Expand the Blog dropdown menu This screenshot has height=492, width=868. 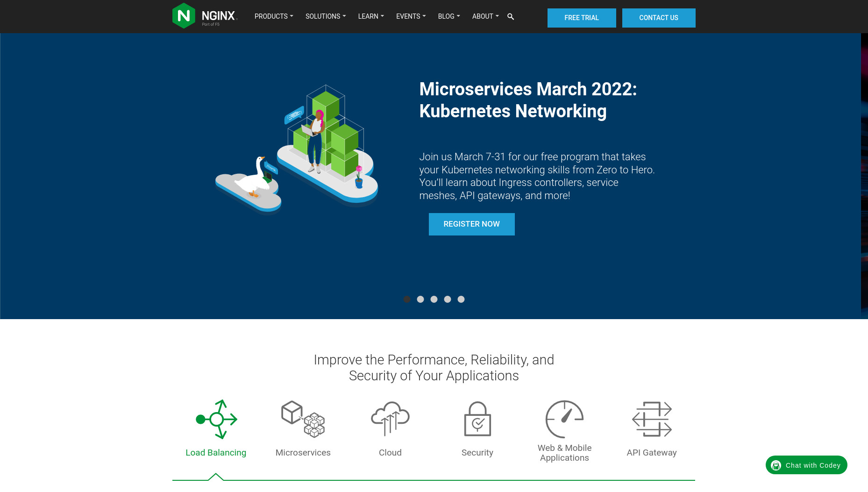(x=449, y=16)
